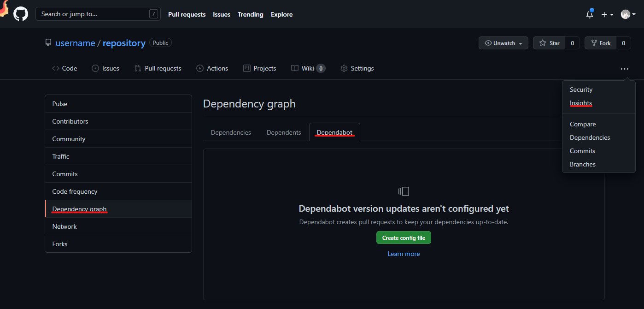Click the Wiki counter badge showing 0
Image resolution: width=644 pixels, height=309 pixels.
pyautogui.click(x=321, y=68)
